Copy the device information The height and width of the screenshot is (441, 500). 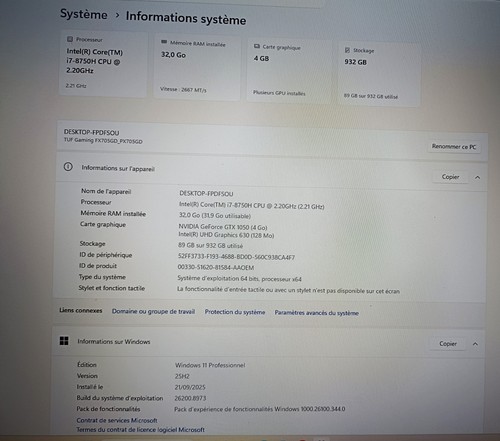450,177
